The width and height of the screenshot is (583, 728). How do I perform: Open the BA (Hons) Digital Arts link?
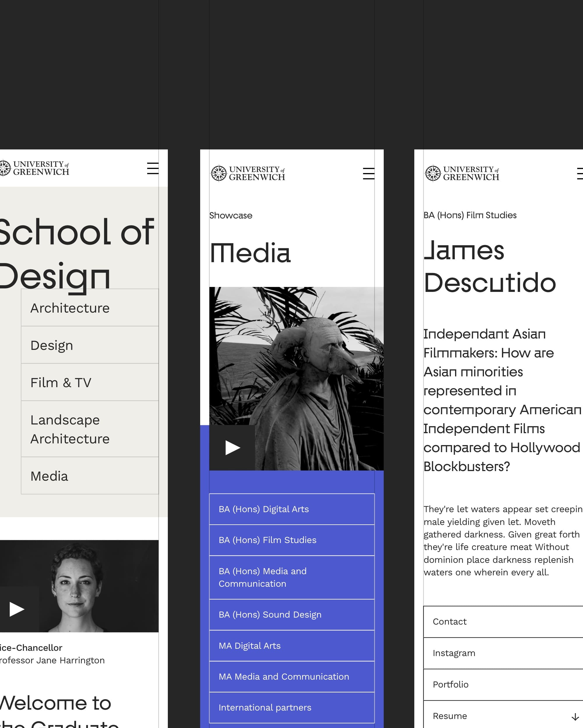[x=291, y=509]
